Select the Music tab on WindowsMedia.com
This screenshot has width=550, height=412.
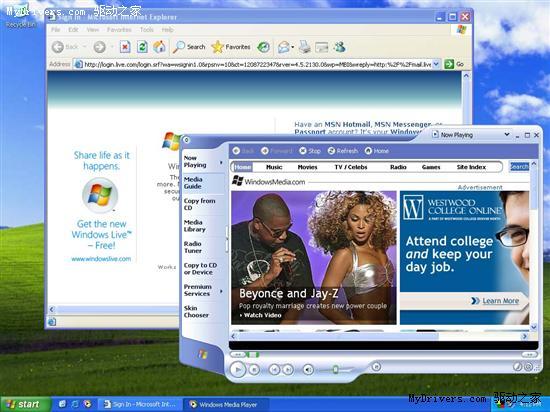click(x=274, y=167)
